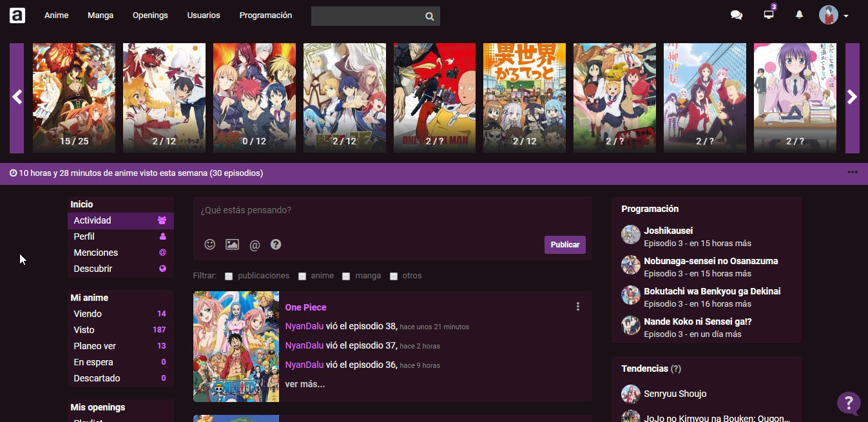Click the search magnifier icon
The height and width of the screenshot is (422, 868).
click(x=430, y=17)
